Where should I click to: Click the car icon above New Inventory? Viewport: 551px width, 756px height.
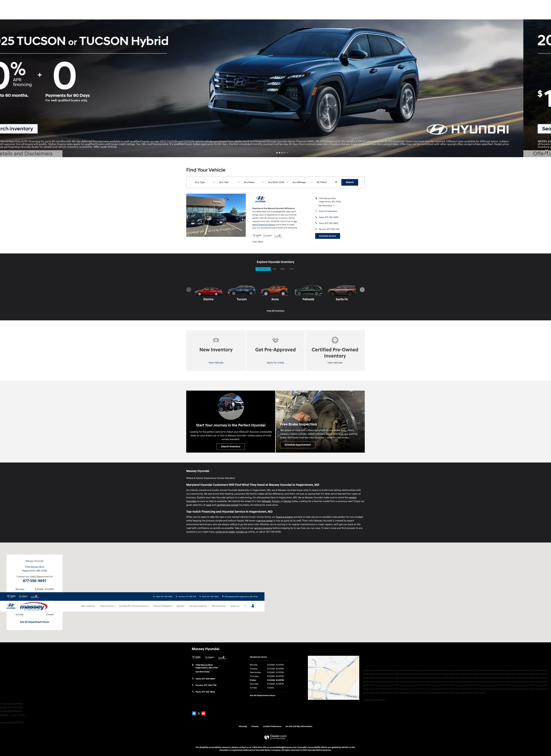point(216,340)
